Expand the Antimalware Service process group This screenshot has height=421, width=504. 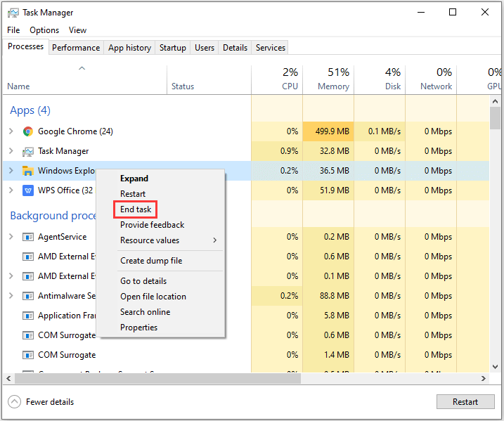pyautogui.click(x=11, y=296)
